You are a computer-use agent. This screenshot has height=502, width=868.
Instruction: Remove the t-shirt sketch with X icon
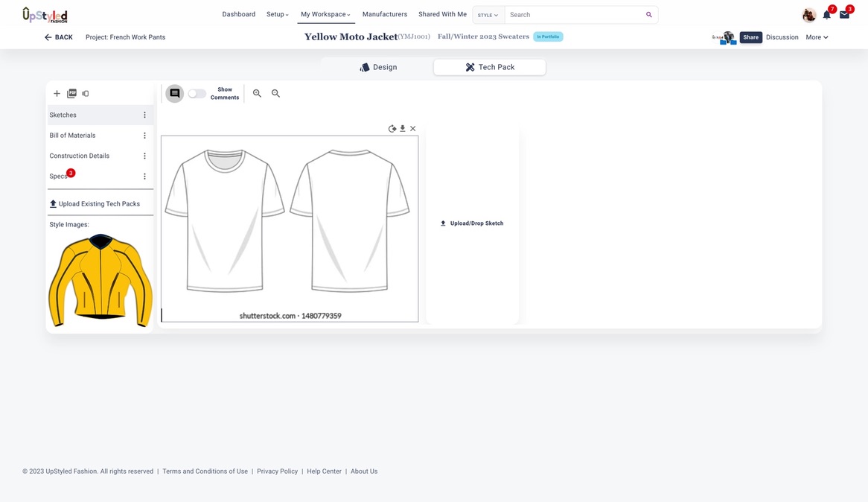click(x=413, y=129)
